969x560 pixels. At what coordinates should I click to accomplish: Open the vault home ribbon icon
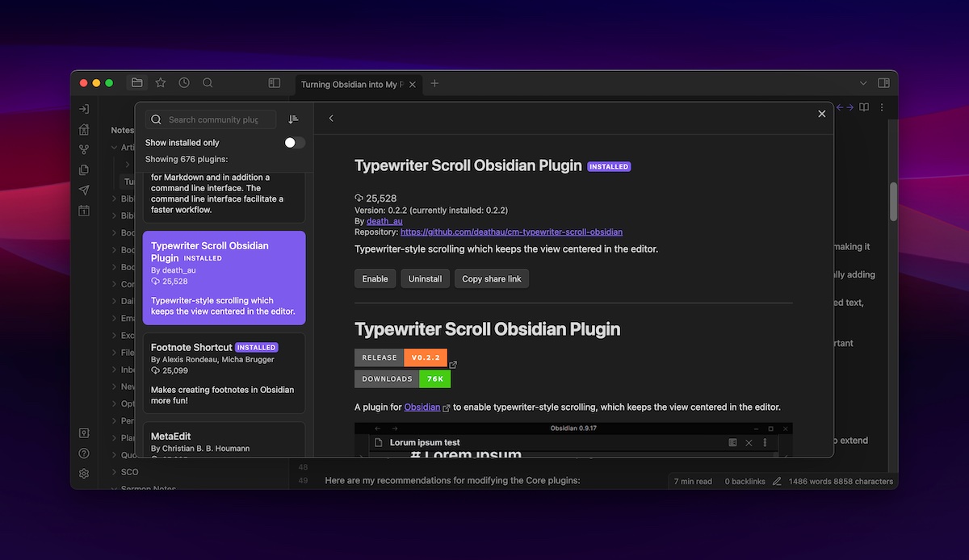coord(84,129)
